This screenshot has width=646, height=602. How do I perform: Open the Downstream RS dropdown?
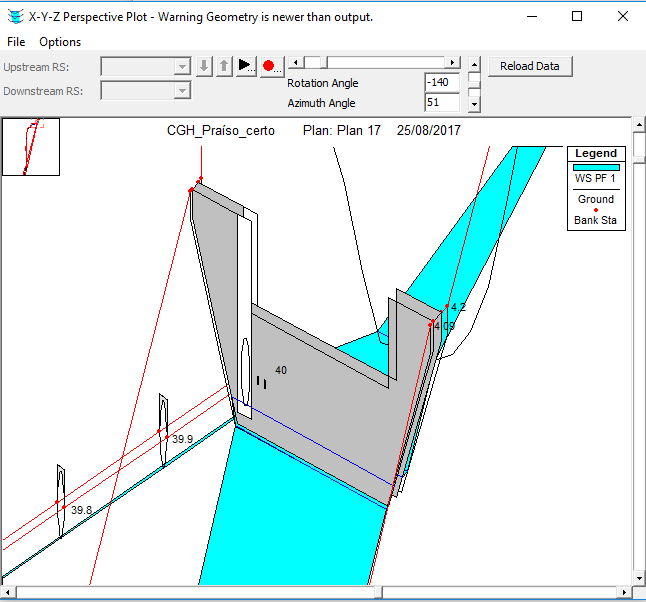point(182,91)
